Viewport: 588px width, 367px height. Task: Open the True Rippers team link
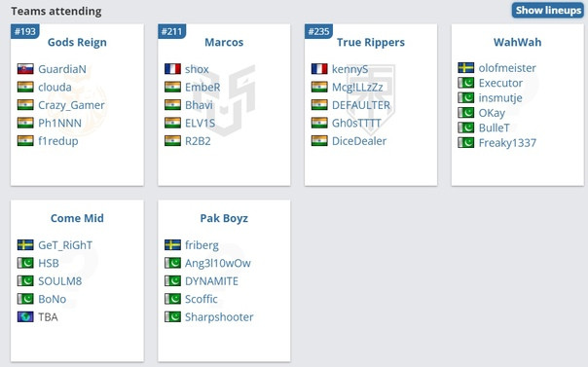(371, 43)
